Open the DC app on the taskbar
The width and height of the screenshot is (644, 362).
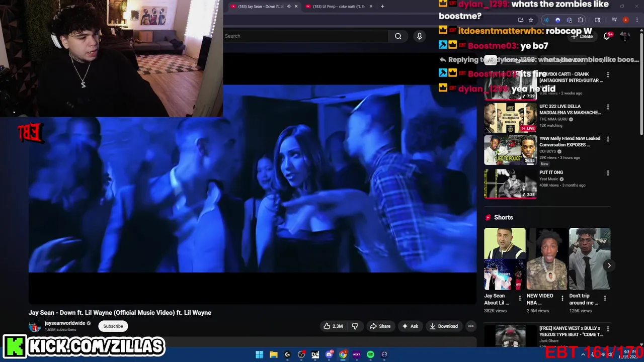click(x=315, y=354)
